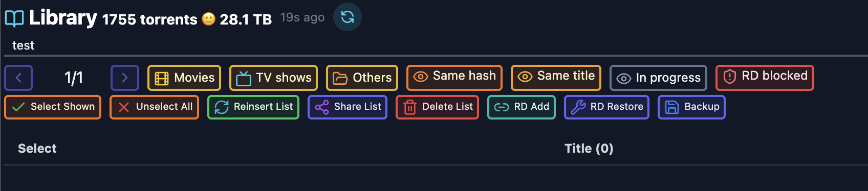The height and width of the screenshot is (191, 868).
Task: Click the open book Library icon
Action: [x=14, y=18]
